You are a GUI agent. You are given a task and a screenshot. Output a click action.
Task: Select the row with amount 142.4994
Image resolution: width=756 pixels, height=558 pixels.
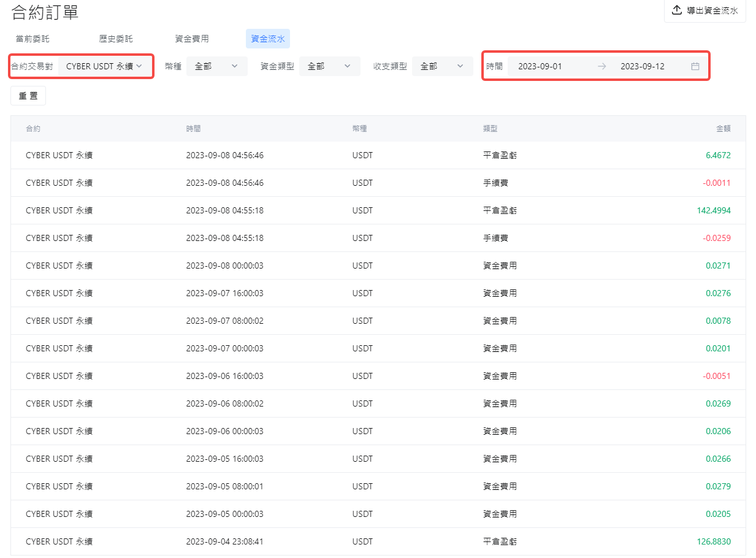click(x=378, y=210)
